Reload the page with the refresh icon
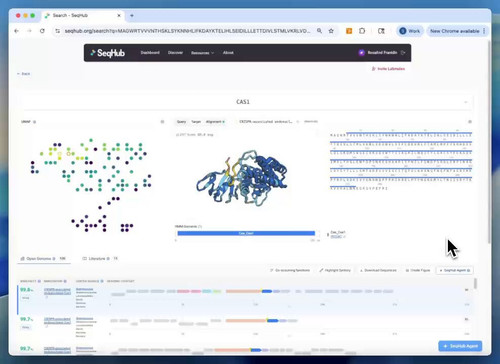 pyautogui.click(x=42, y=31)
